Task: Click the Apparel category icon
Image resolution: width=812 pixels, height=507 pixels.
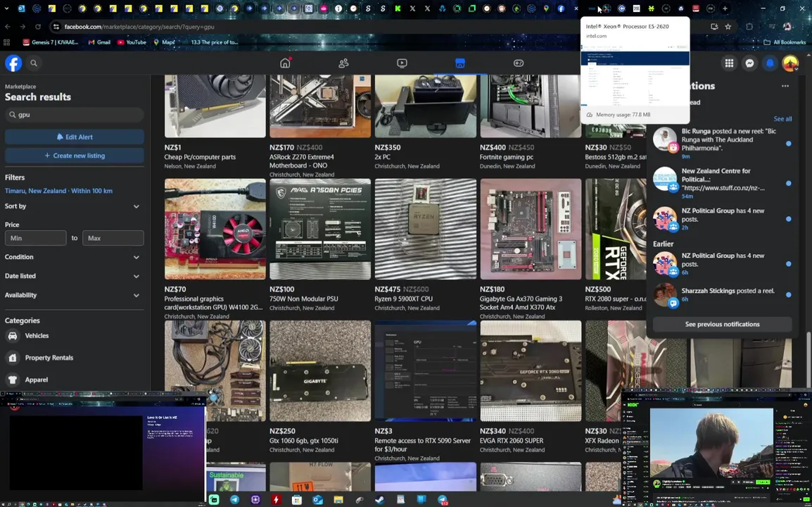Action: pyautogui.click(x=13, y=380)
